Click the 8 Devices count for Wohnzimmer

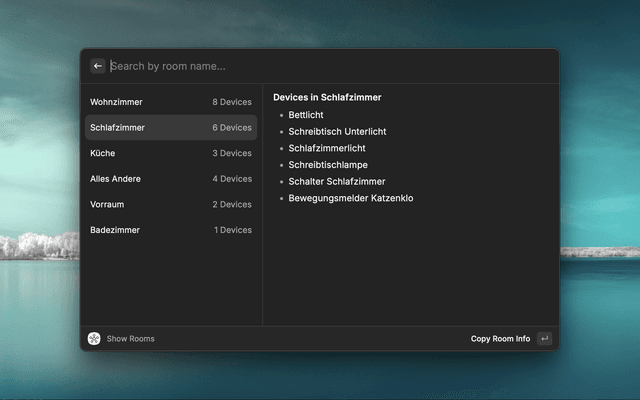click(x=232, y=102)
